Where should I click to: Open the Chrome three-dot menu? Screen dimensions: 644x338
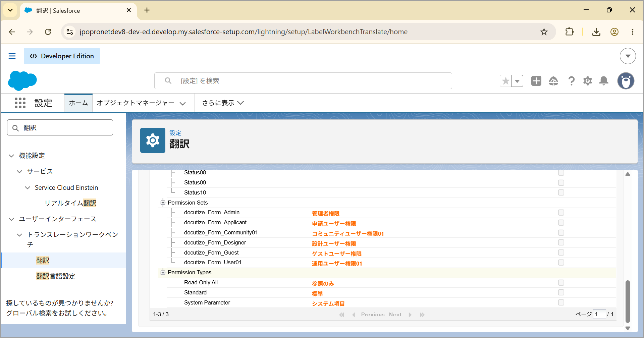(633, 32)
